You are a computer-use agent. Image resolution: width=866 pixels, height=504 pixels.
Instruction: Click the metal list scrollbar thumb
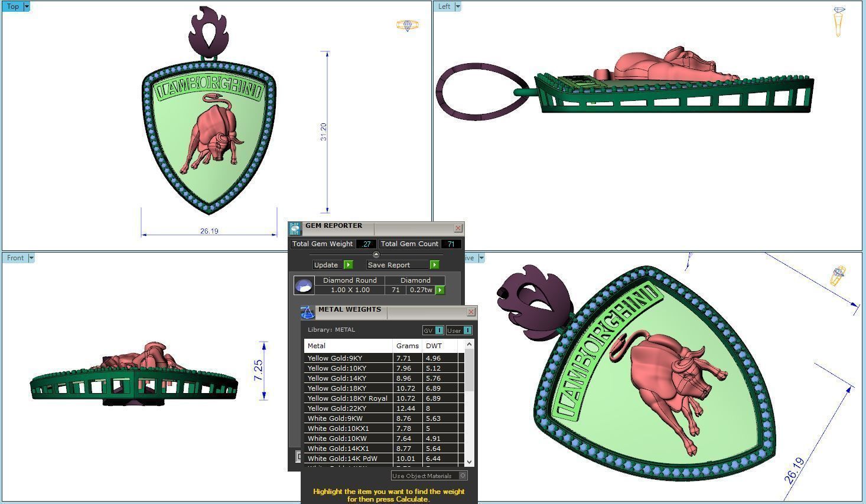coord(470,370)
